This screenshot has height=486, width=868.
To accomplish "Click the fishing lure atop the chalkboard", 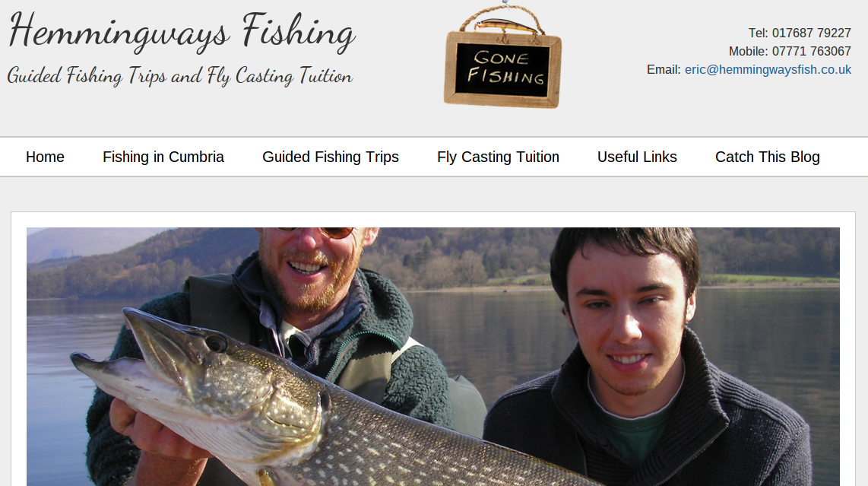I will click(502, 25).
